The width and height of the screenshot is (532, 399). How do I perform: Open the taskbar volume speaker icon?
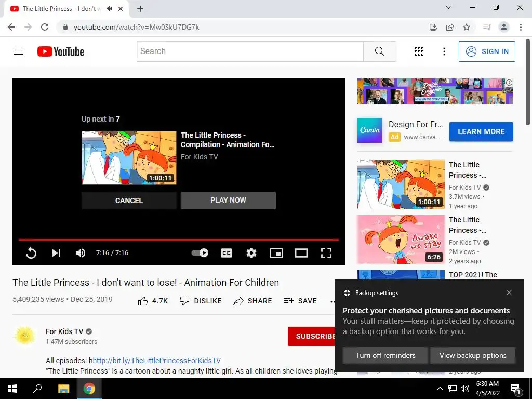pyautogui.click(x=465, y=389)
